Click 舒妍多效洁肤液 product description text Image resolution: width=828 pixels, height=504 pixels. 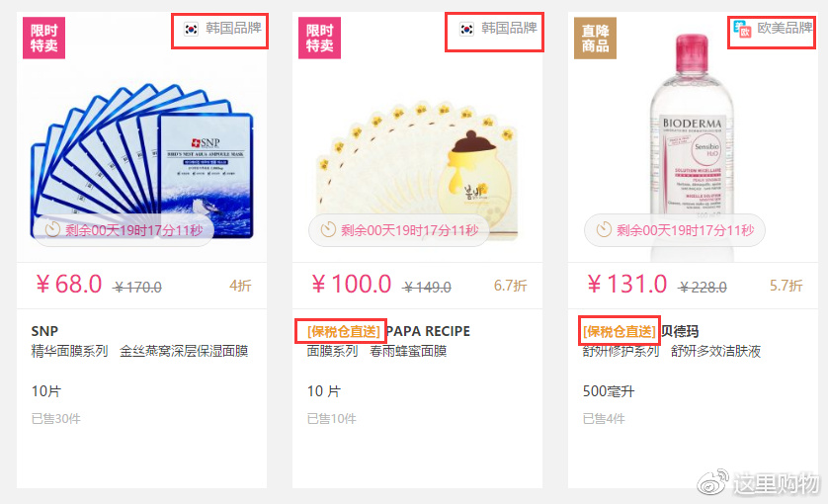pos(715,352)
